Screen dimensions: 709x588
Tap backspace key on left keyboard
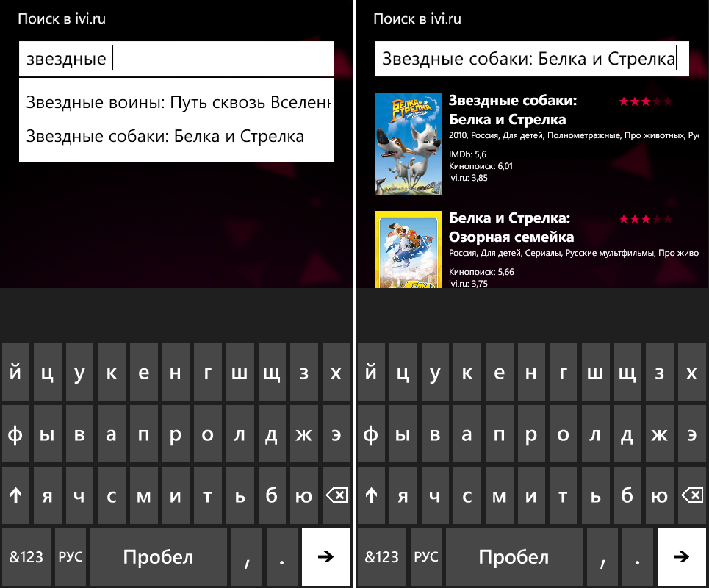click(336, 496)
